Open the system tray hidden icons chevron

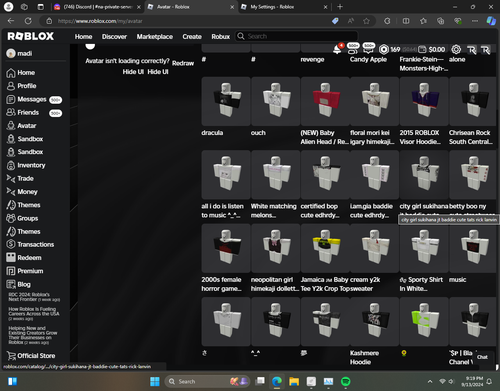pos(430,381)
